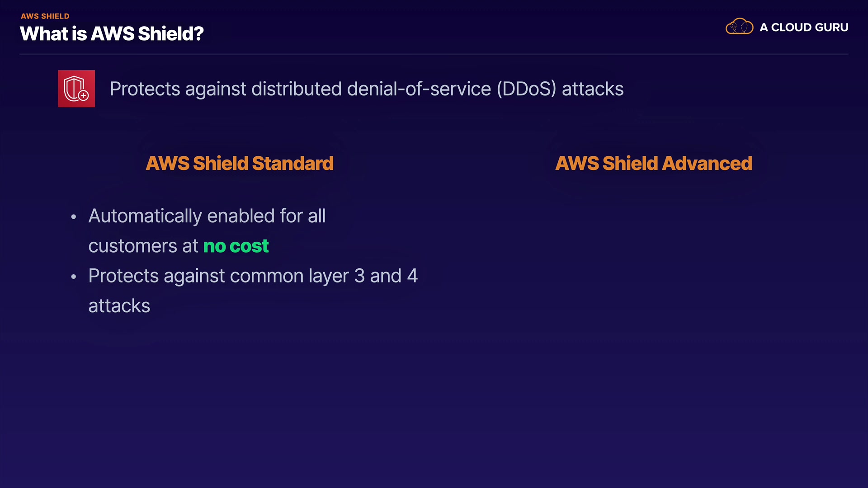
Task: Click the "AWS Shield Advanced" heading
Action: [653, 163]
